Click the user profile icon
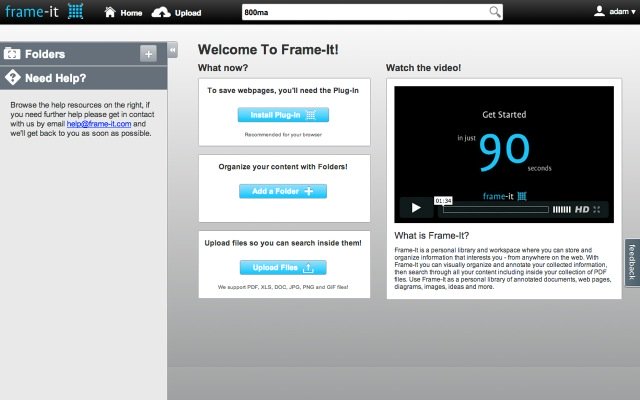This screenshot has height=400, width=640. tap(599, 11)
